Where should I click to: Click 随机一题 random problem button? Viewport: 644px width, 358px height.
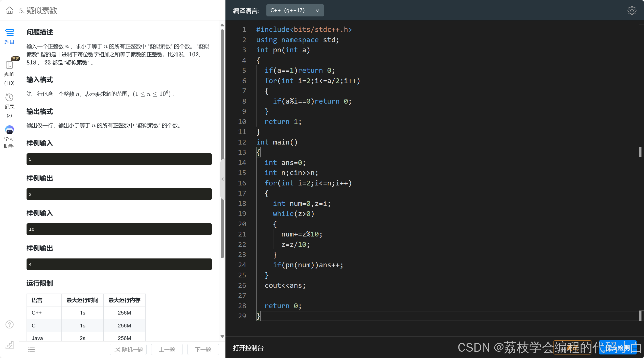pos(128,349)
